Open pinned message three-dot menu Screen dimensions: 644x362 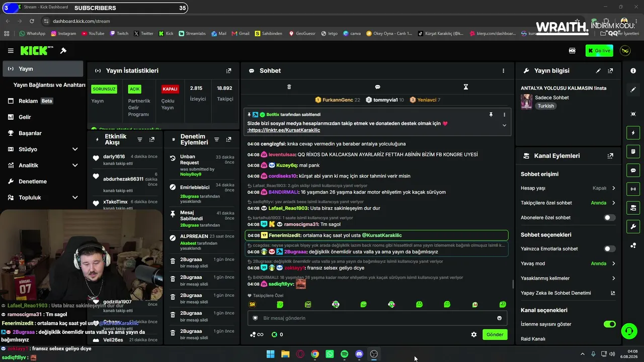[504, 115]
